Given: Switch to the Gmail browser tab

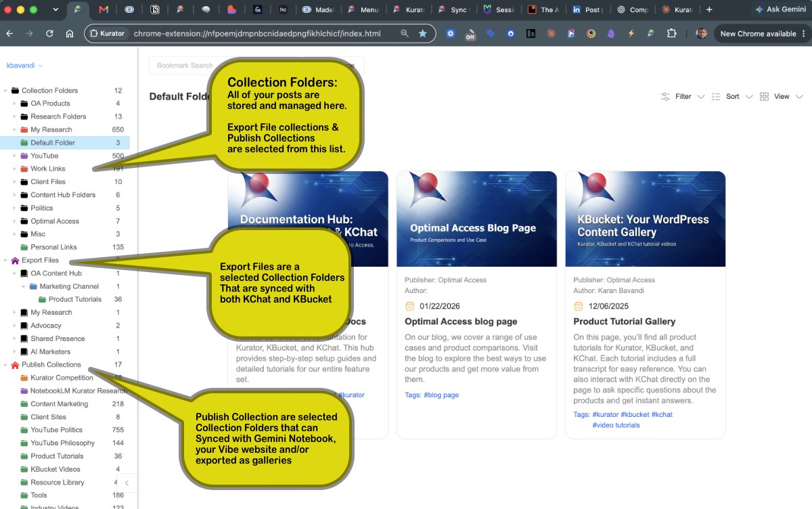Looking at the screenshot, I should (104, 9).
